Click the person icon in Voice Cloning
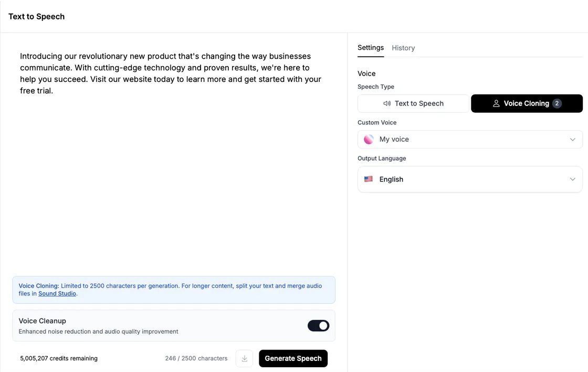 tap(496, 103)
